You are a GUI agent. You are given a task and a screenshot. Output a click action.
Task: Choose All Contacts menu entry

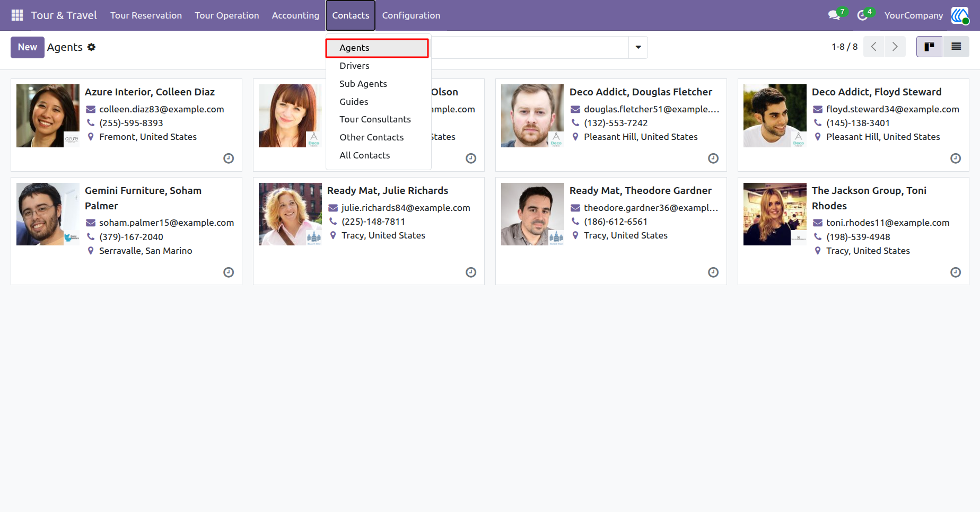coord(378,155)
